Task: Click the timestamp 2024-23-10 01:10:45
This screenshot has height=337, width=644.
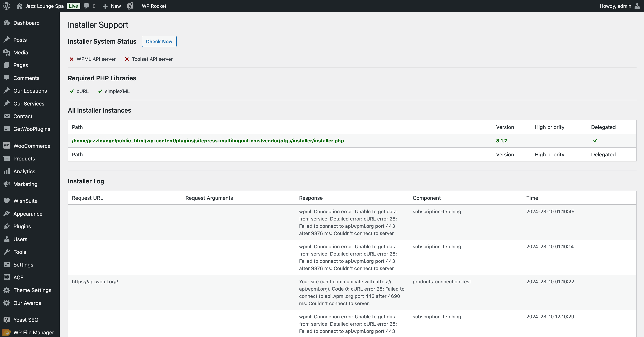Action: (550, 212)
